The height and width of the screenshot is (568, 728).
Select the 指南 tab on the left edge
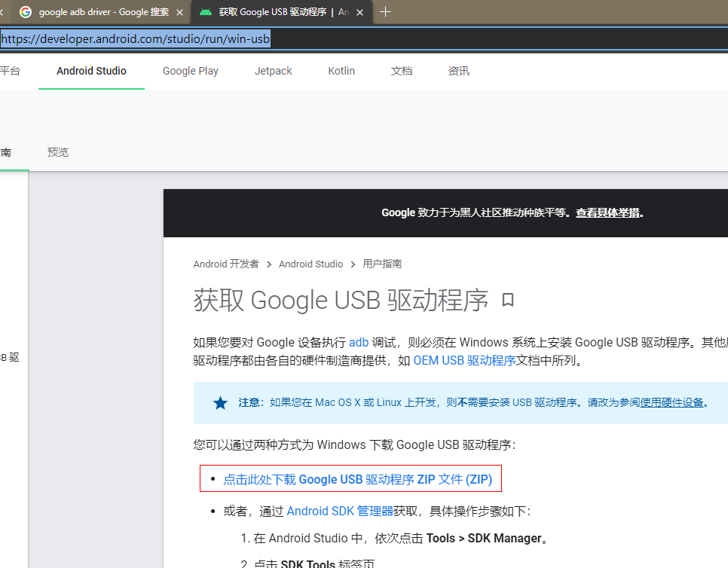tap(5, 151)
